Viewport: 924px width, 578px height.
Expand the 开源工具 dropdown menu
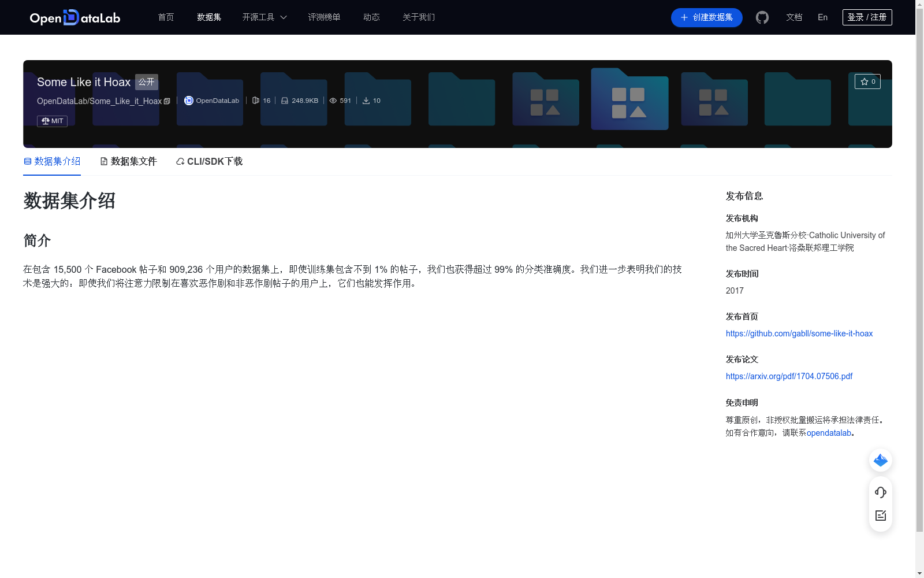(x=264, y=17)
